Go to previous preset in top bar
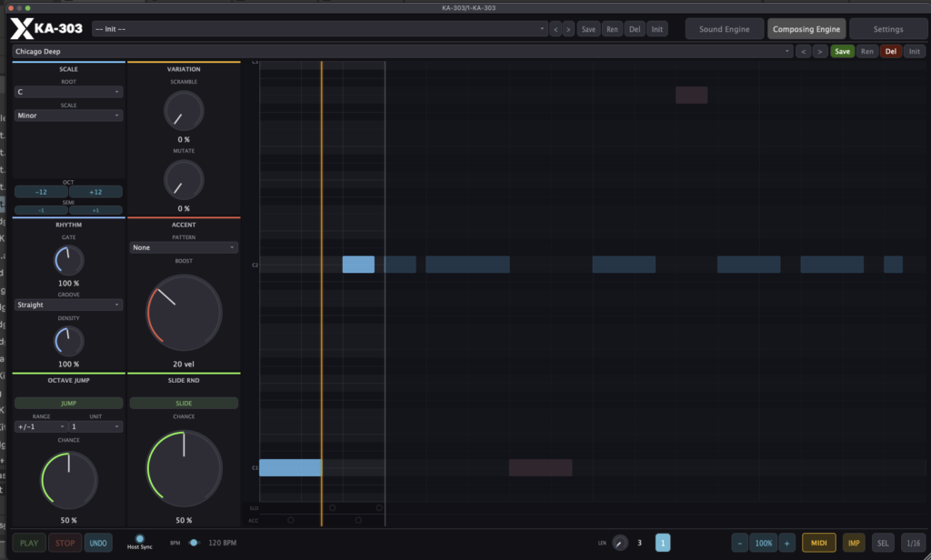The height and width of the screenshot is (560, 931). (x=556, y=28)
